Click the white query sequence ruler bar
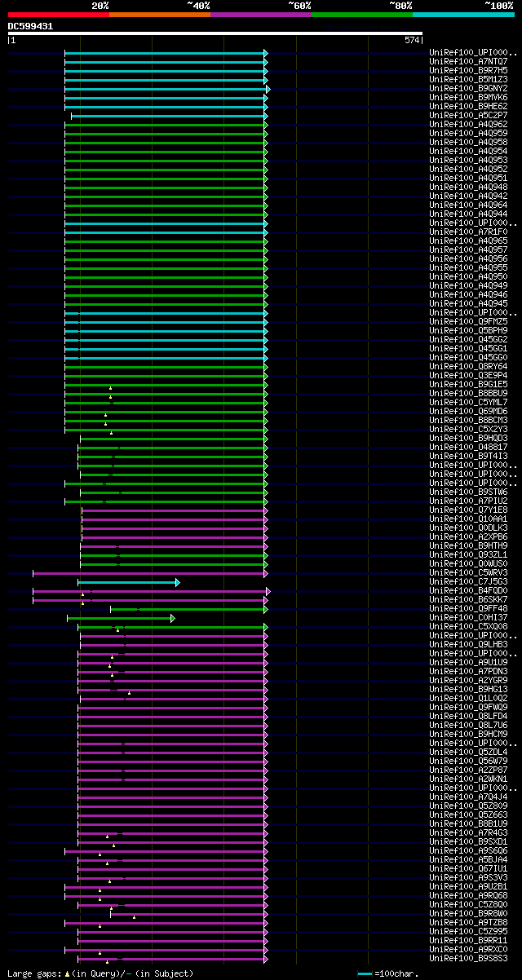522x980 pixels. [215, 33]
